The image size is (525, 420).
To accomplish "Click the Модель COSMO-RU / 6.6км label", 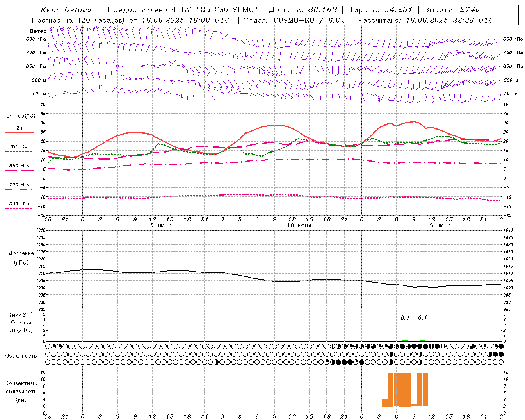I will point(295,20).
